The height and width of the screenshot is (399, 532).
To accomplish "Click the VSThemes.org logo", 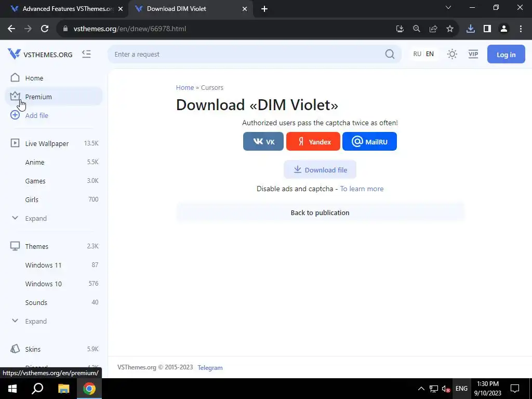I will [x=40, y=54].
